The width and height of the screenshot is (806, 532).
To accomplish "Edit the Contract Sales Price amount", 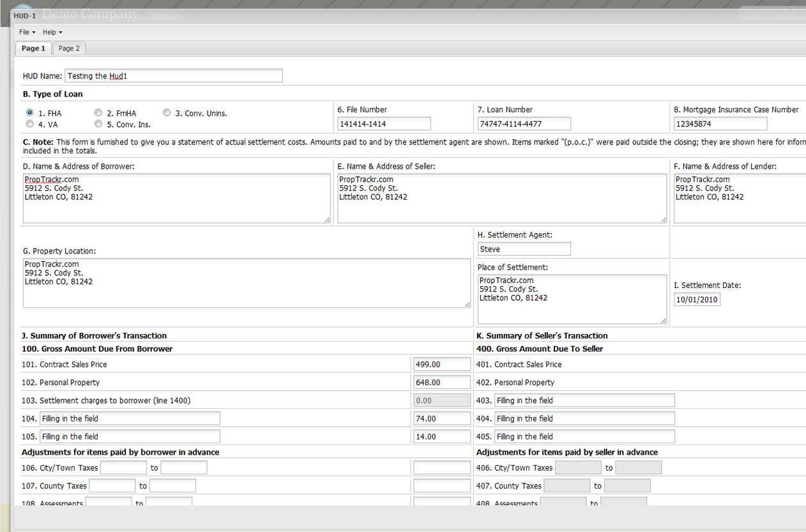I will click(x=441, y=365).
